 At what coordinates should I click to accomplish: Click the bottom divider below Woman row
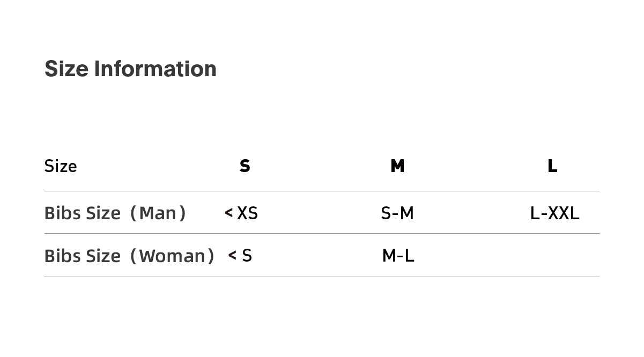pos(322,277)
